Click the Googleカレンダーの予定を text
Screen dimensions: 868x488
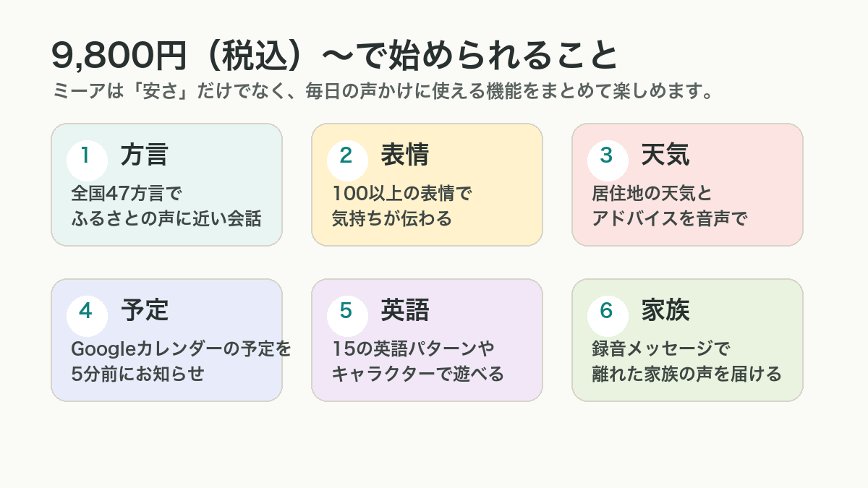[x=182, y=349]
